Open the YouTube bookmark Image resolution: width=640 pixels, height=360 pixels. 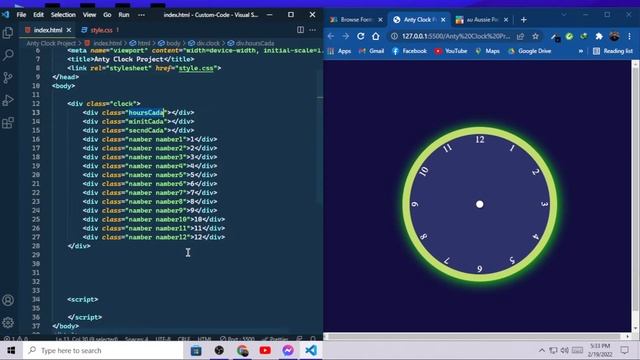[x=451, y=51]
